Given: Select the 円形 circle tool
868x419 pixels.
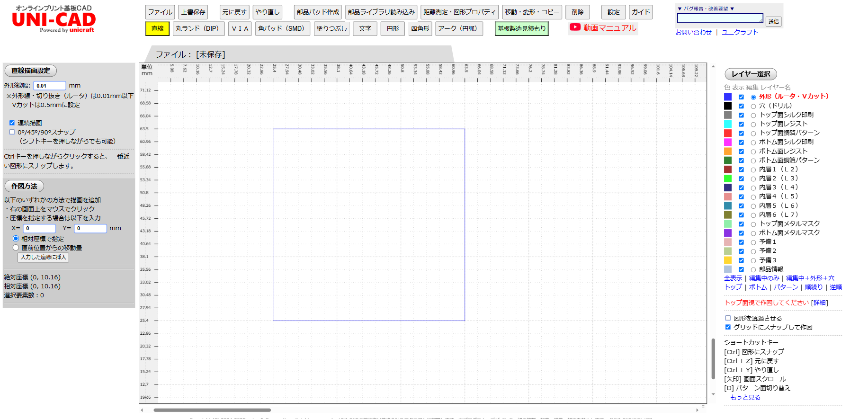Looking at the screenshot, I should pos(393,29).
